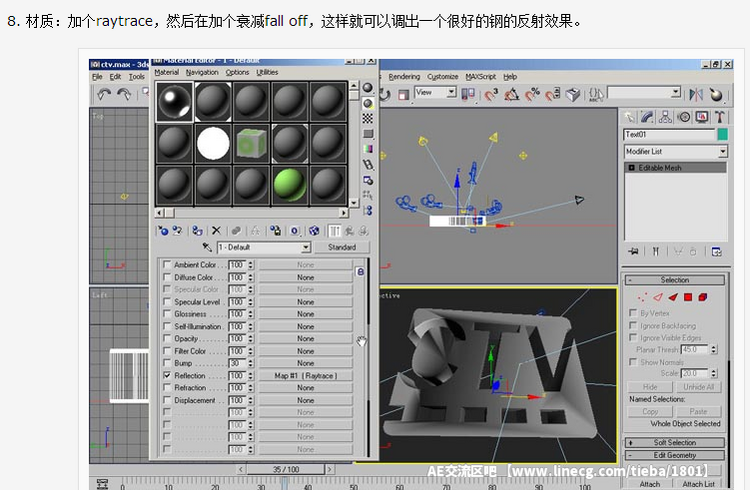Switch to the Utilities hammer tab icon
750x490 pixels.
719,117
